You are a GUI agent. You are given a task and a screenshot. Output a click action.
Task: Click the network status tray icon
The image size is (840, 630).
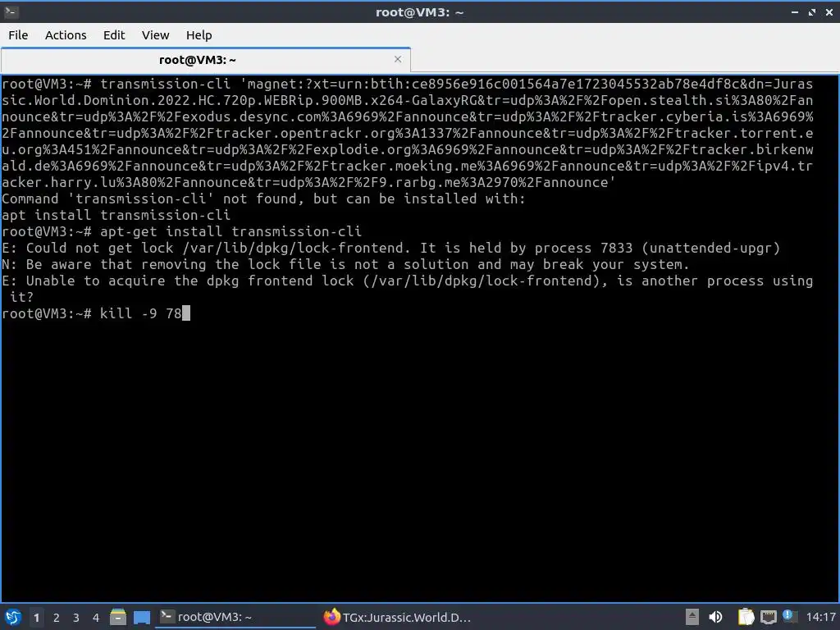768,617
